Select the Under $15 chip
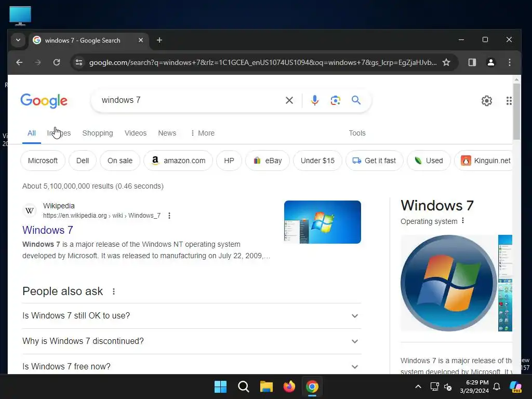This screenshot has width=532, height=399. click(317, 161)
